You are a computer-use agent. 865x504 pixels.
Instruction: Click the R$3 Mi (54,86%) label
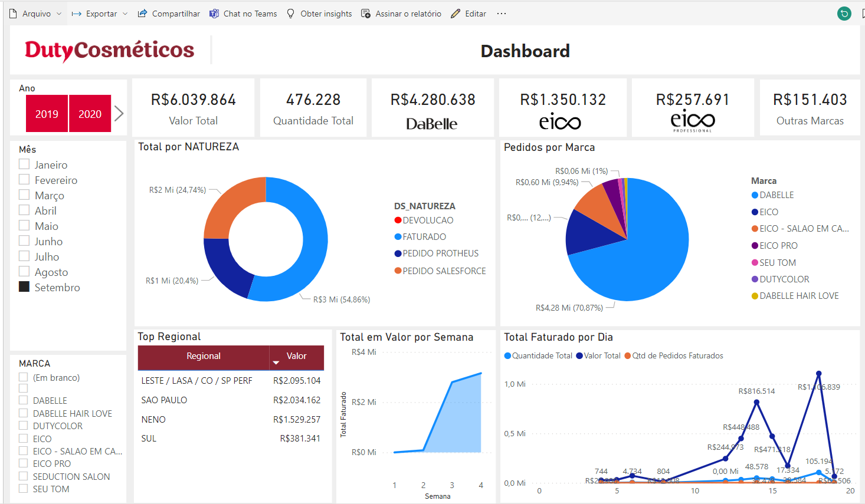pos(342,299)
